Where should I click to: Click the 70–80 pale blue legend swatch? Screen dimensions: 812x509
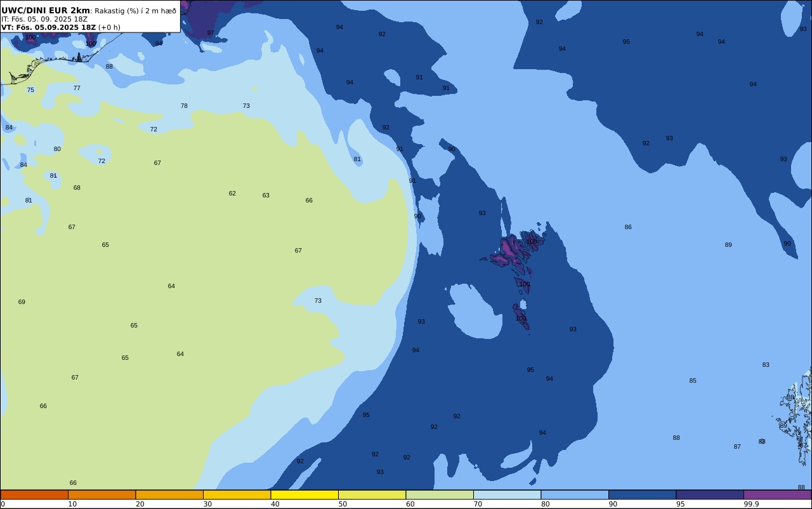pos(507,494)
